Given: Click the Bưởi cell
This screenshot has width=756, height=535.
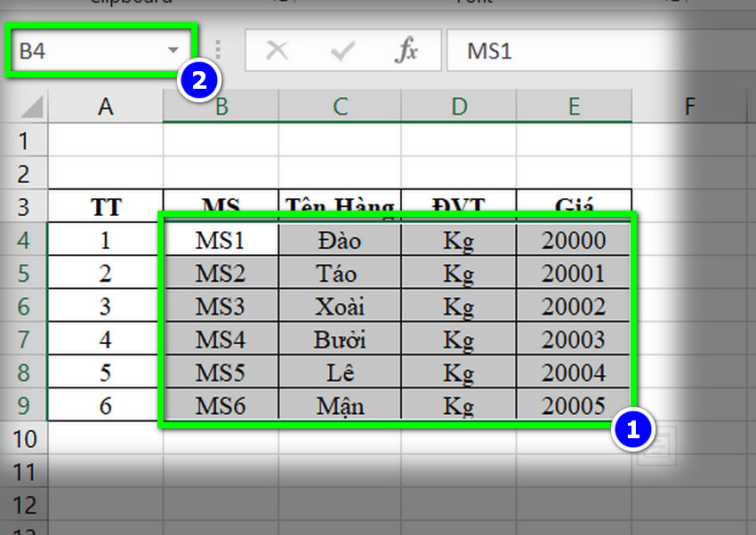Looking at the screenshot, I should click(x=340, y=339).
